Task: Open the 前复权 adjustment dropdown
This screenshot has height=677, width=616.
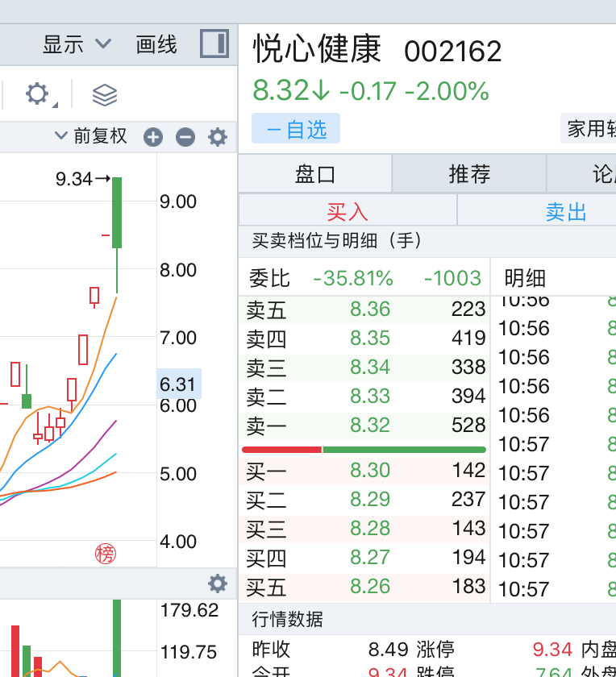Action: click(x=91, y=136)
